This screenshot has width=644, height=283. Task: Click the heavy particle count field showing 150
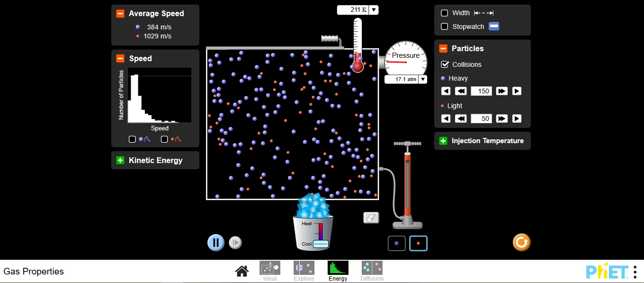(482, 91)
